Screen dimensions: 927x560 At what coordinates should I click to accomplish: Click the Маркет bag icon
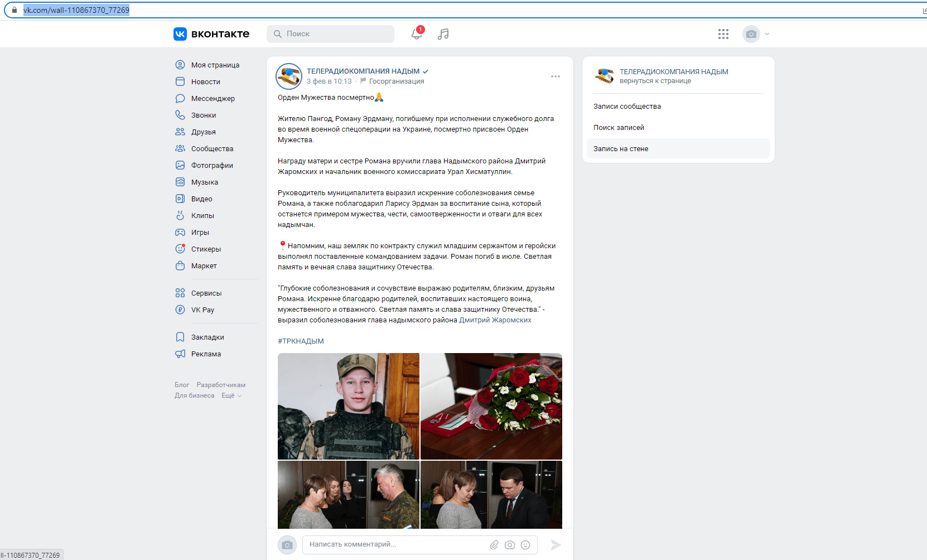click(x=180, y=265)
